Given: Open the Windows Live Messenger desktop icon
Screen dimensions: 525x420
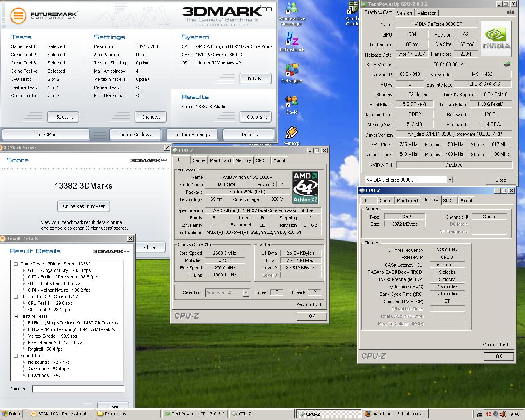Looking at the screenshot, I should [x=292, y=14].
